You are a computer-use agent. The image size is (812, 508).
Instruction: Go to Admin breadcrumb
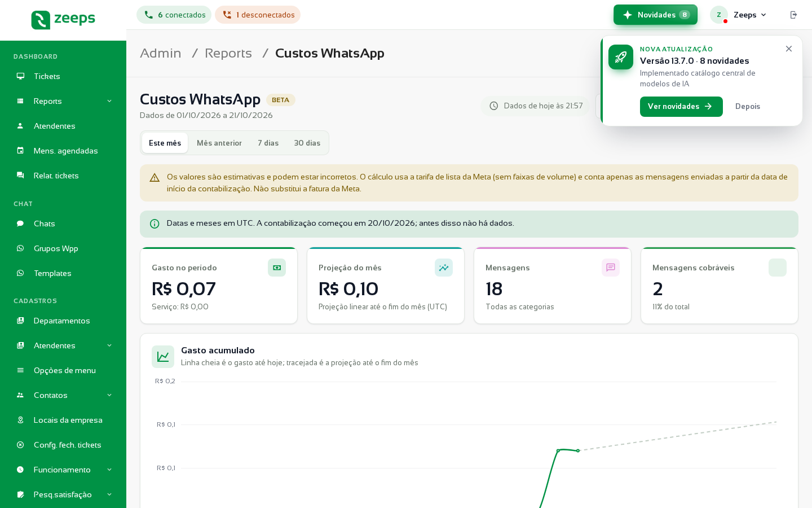(161, 53)
